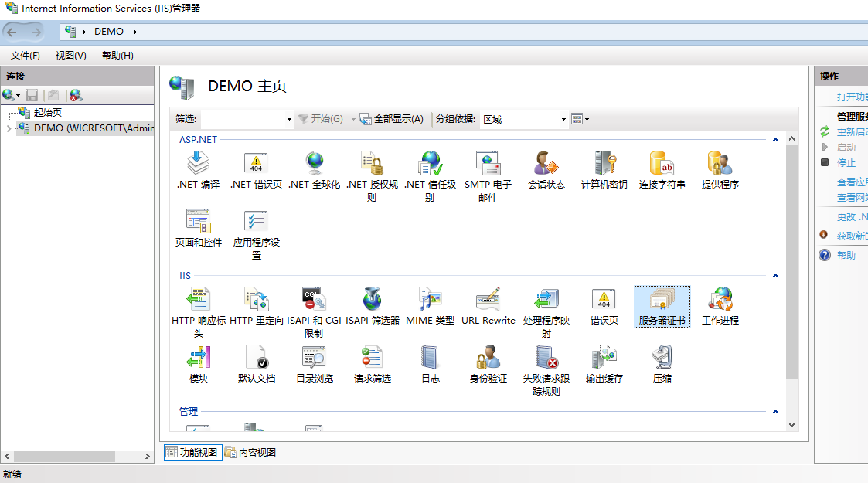Open ISAPI 和 CGI 限制 feature
The image size is (868, 483).
pos(314,312)
